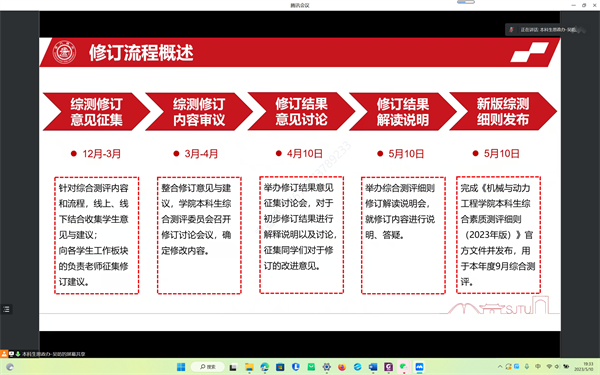Screen dimensions: 600x375
Task: Open the green mail app in taskbar
Action: (x=311, y=367)
